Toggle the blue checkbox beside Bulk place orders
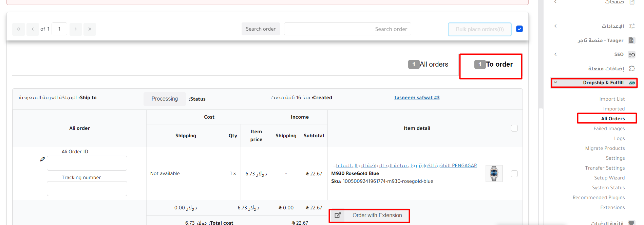The image size is (644, 225). click(x=519, y=29)
